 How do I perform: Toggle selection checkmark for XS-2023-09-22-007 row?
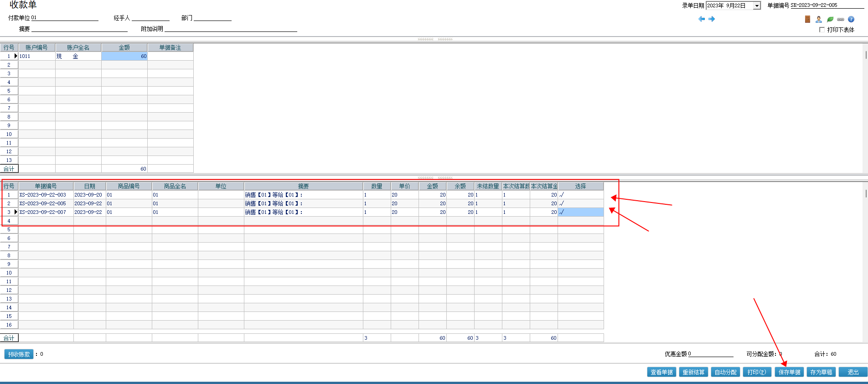coord(580,212)
